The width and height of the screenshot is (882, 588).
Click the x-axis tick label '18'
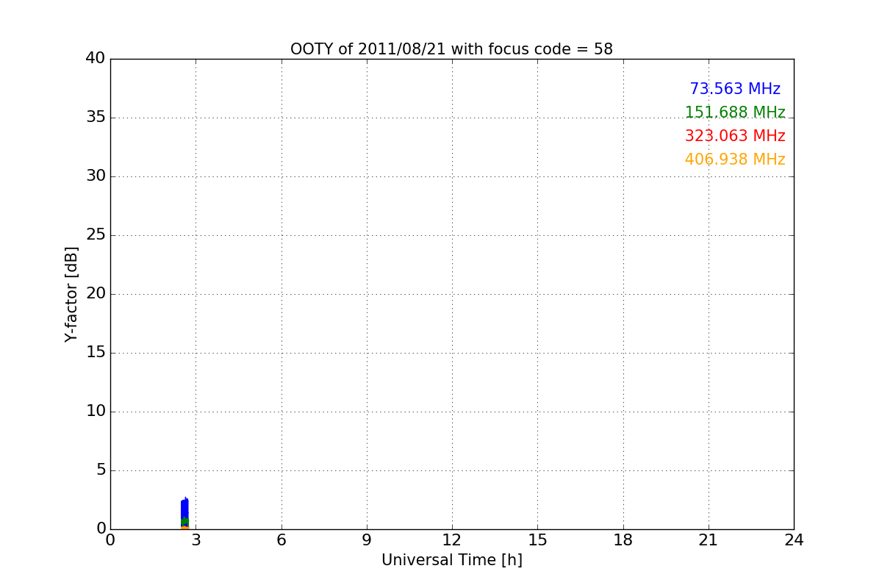click(623, 540)
